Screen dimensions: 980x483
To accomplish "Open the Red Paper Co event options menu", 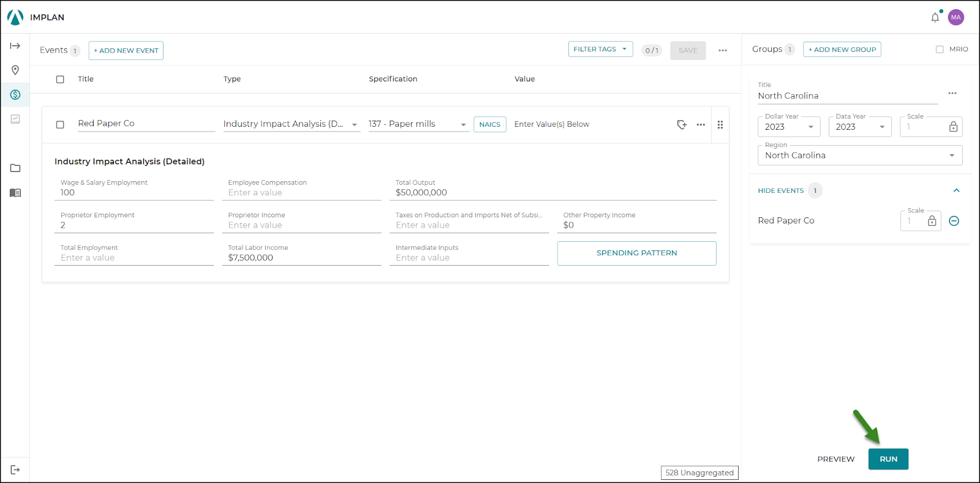I will 701,124.
